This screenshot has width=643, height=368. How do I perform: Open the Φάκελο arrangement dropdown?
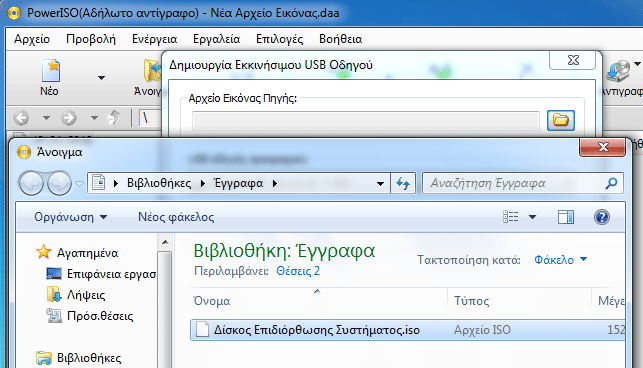click(560, 260)
